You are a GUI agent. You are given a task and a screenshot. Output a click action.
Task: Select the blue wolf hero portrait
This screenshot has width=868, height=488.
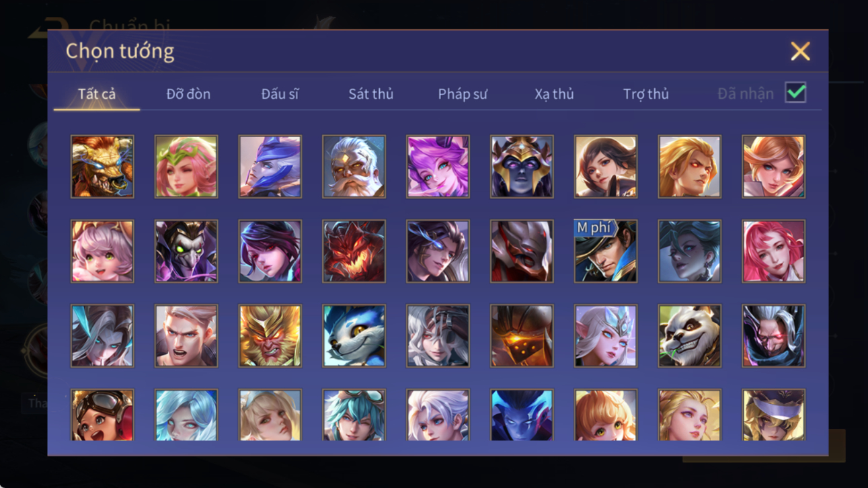(x=354, y=335)
